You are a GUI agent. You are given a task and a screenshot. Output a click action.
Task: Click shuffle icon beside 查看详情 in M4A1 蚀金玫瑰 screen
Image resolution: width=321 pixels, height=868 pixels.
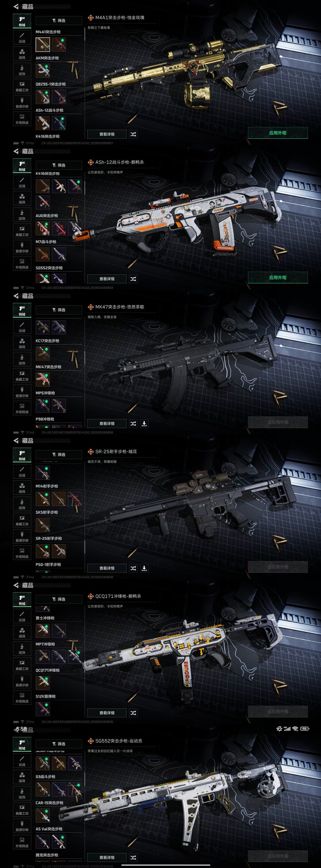click(x=133, y=134)
